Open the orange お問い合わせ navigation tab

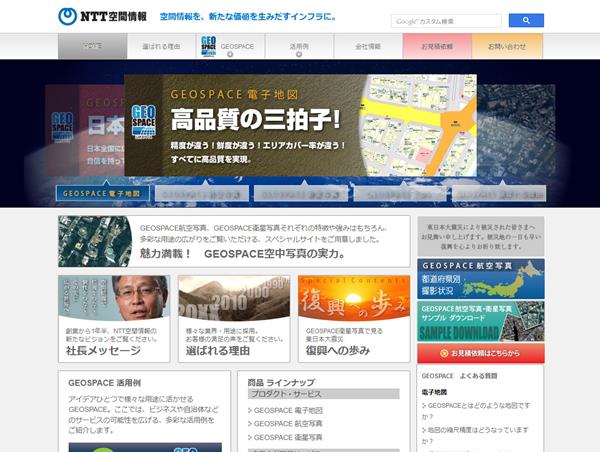pos(507,46)
